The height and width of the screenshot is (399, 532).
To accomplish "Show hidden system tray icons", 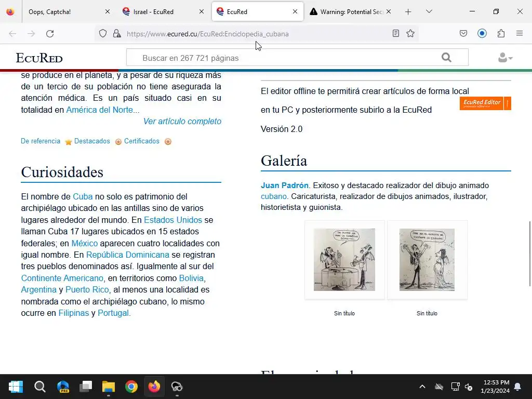I will click(422, 387).
